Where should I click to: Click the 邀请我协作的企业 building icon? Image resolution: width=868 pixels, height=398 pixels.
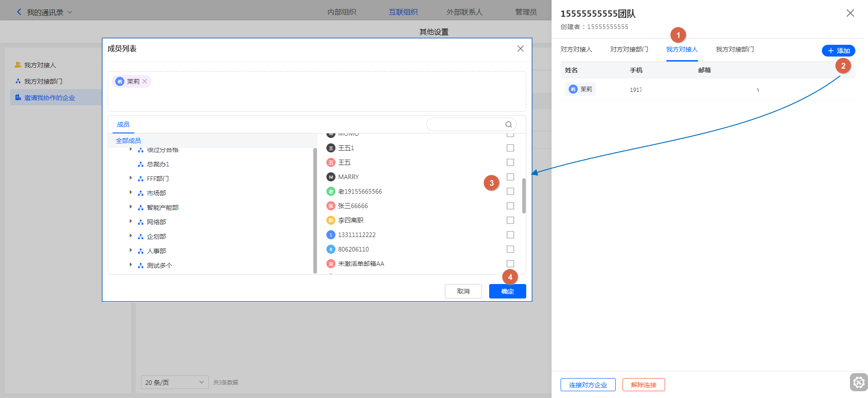(x=18, y=98)
